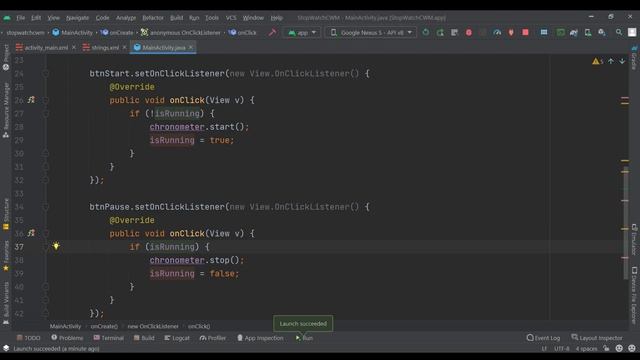Open the Terminal tool window
The image size is (640, 360).
109,338
